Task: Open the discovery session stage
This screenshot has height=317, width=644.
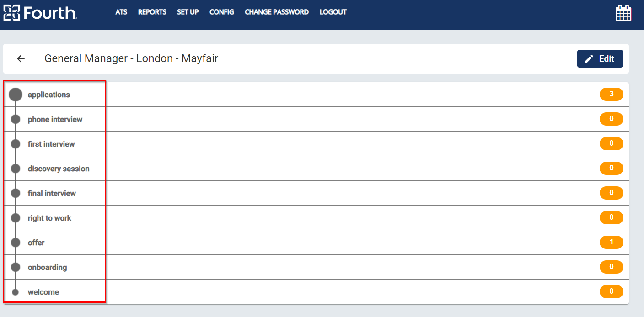Action: tap(59, 169)
